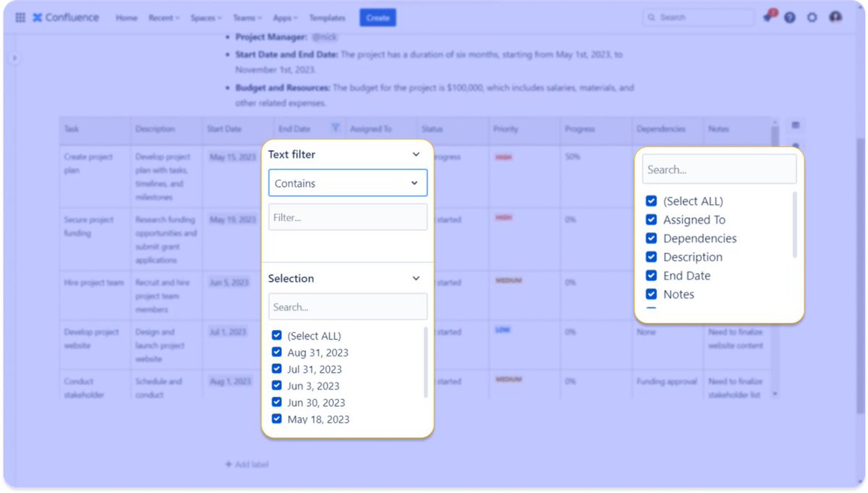Toggle (Select ALL) in the date selection list
The image size is (868, 493).
pos(276,335)
